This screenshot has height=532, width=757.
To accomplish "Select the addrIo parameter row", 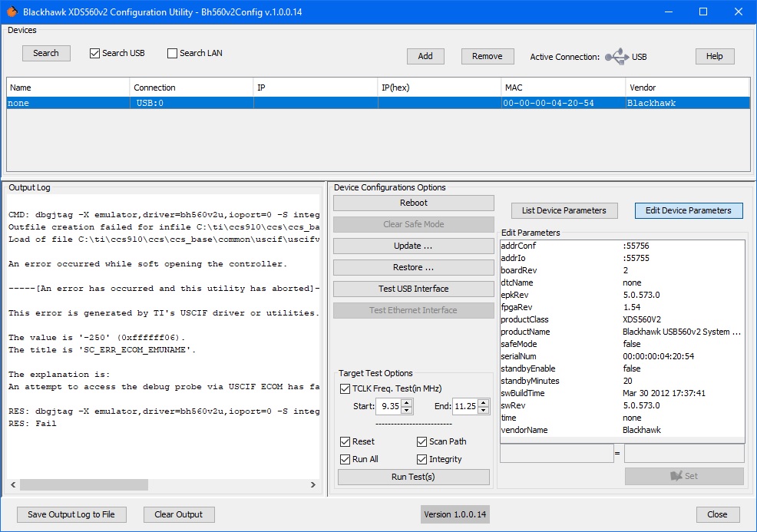I will (623, 258).
